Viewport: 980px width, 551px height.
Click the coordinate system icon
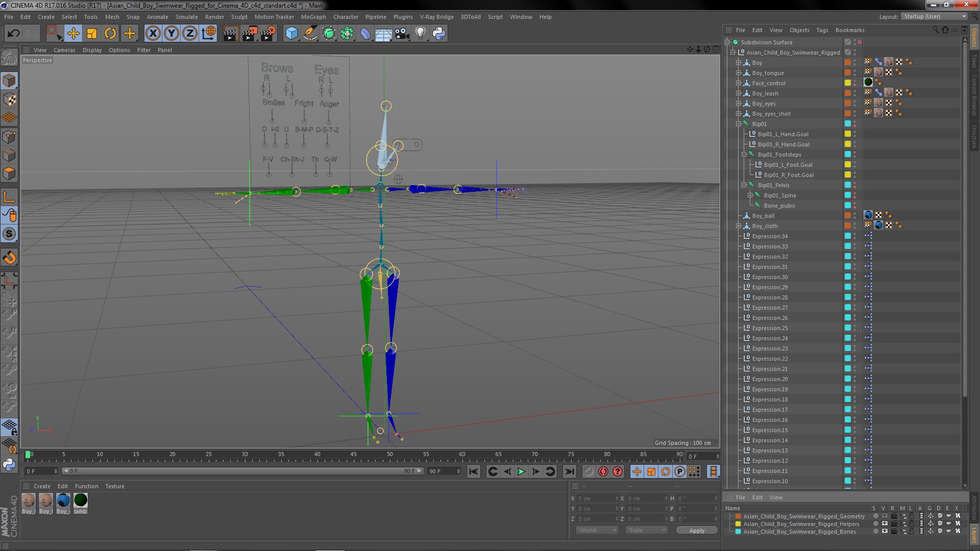(209, 34)
